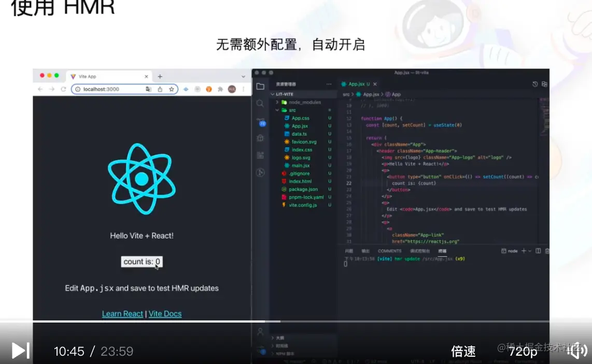Click the split editor icon in VS Code
The width and height of the screenshot is (592, 364).
[544, 84]
